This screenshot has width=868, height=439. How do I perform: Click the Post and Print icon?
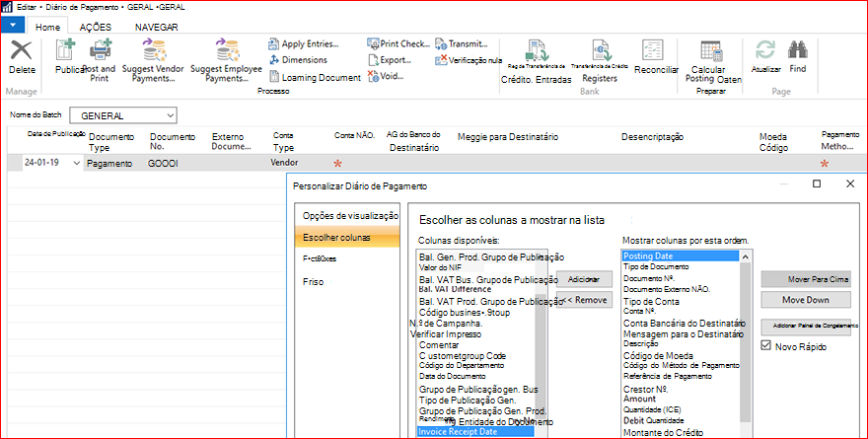tap(101, 50)
